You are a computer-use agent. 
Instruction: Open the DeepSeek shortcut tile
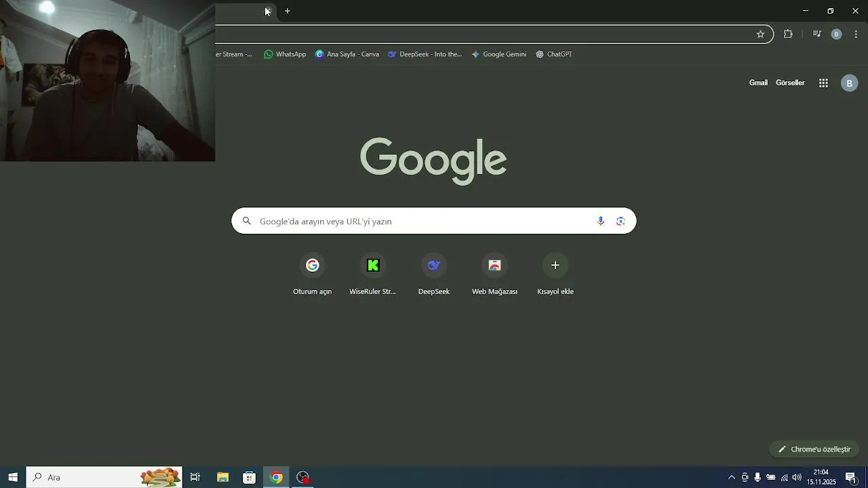coord(434,274)
